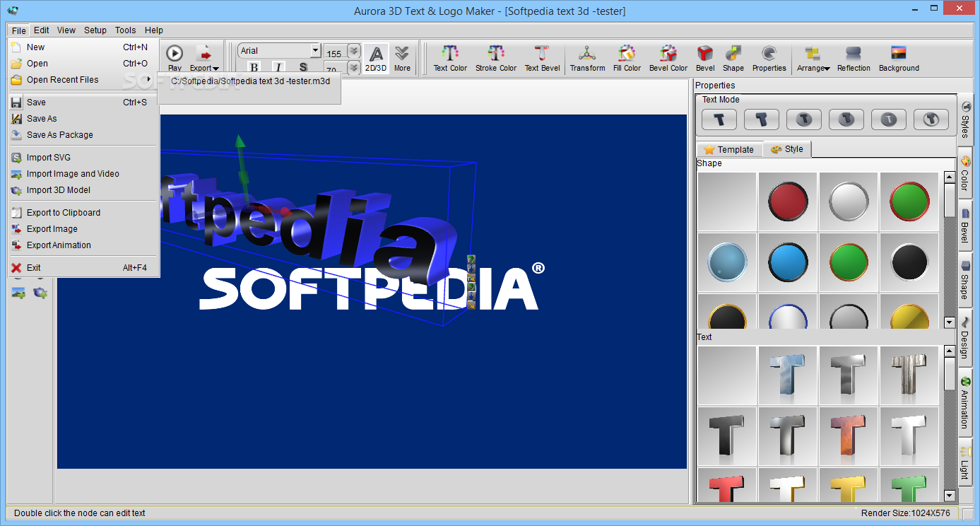Open the Text Color tool
980x526 pixels.
pos(450,58)
